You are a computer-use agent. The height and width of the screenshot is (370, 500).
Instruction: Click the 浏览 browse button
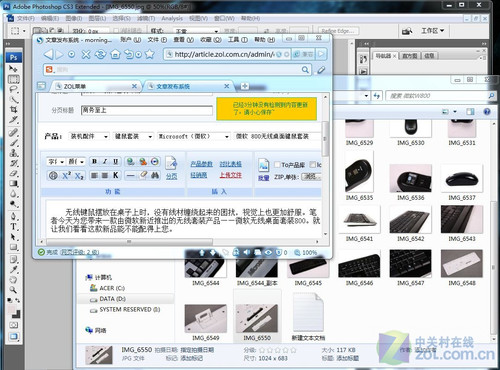coord(311,176)
